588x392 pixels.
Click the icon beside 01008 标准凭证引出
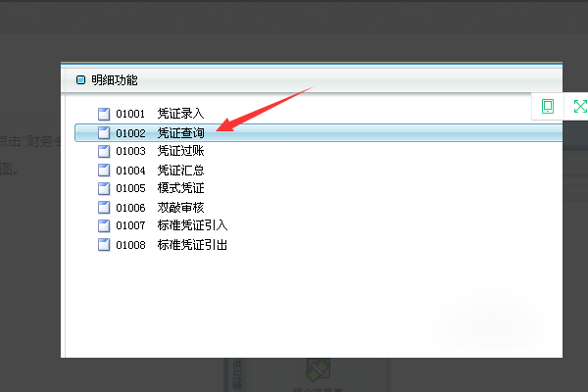point(104,245)
